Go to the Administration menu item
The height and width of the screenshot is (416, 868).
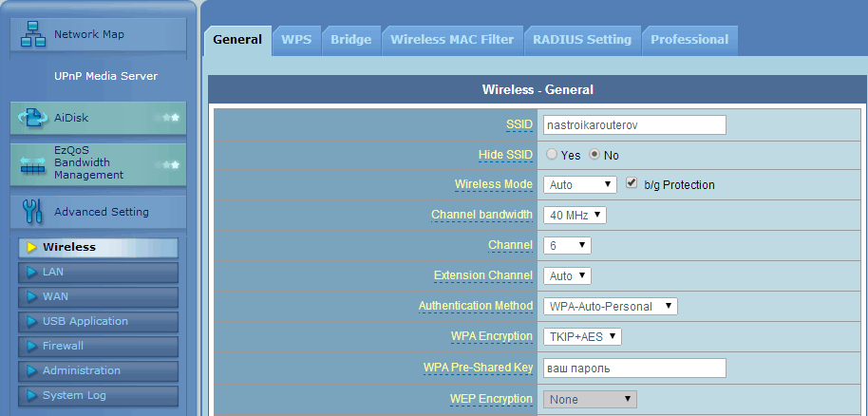coord(81,370)
